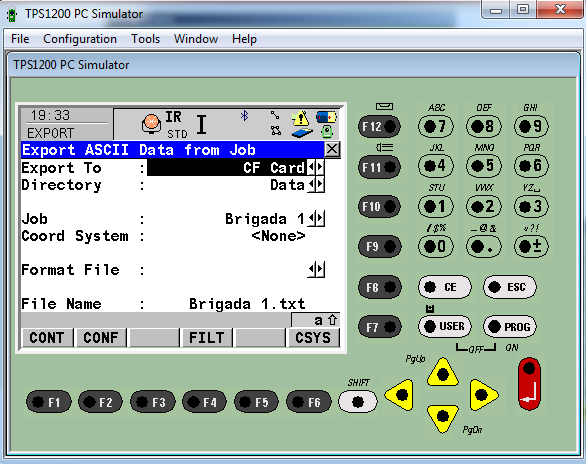Click the battery status icon

326,117
